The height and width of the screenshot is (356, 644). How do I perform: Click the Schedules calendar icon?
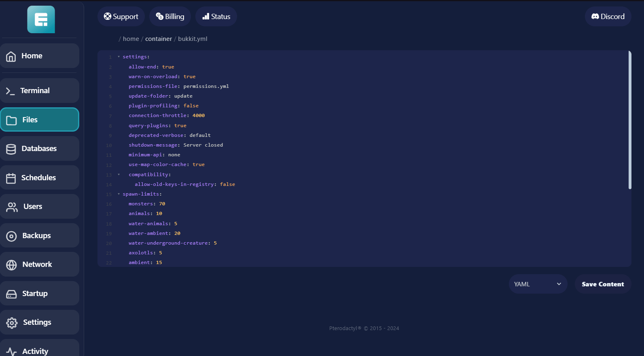[11, 178]
